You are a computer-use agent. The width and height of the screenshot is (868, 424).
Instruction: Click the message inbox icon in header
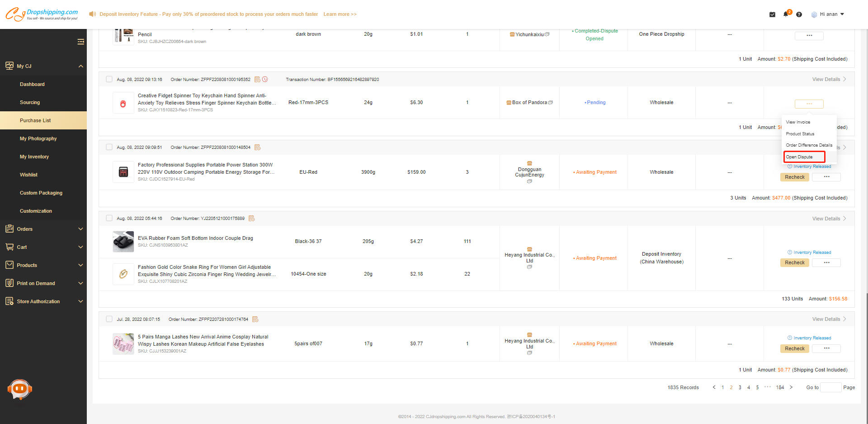click(772, 14)
